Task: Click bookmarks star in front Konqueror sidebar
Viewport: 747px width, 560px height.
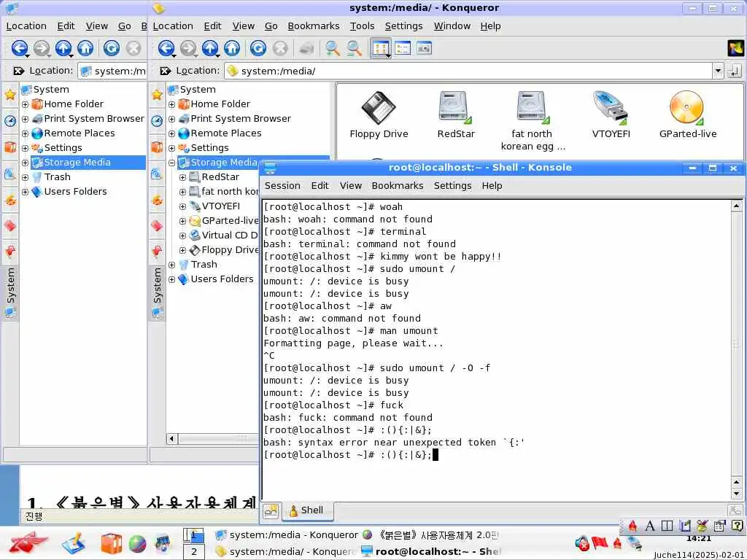Action: point(157,94)
